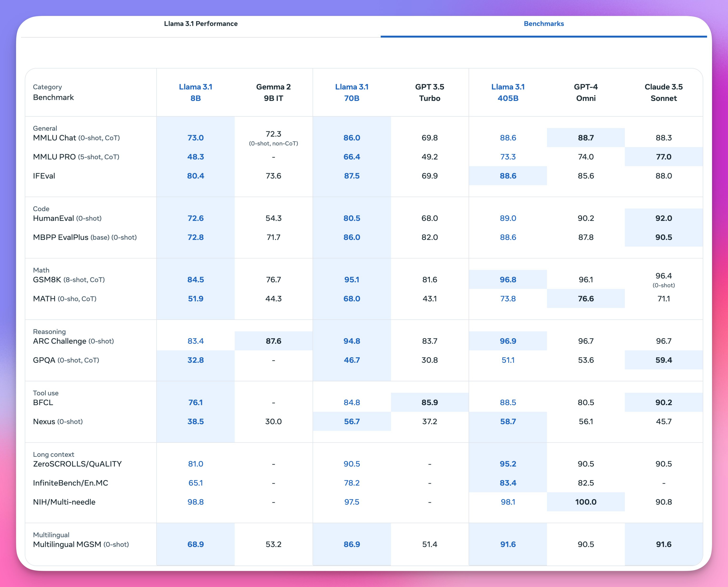The width and height of the screenshot is (728, 587).
Task: Click the 54.3 Gemma HumanEval value
Action: (273, 218)
